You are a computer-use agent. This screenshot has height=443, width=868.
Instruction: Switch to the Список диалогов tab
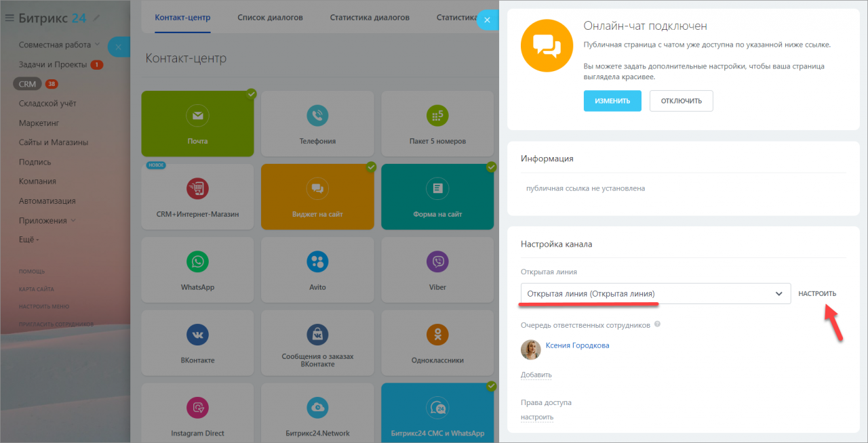coord(270,17)
